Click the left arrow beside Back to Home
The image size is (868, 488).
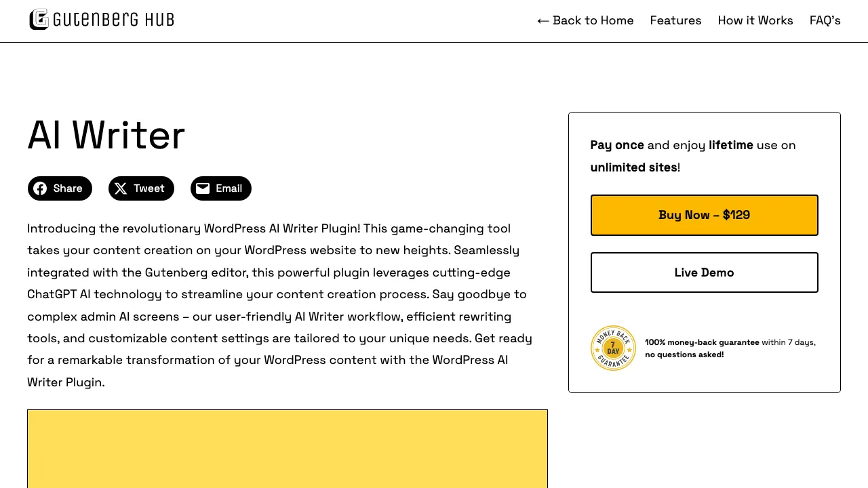[x=543, y=20]
